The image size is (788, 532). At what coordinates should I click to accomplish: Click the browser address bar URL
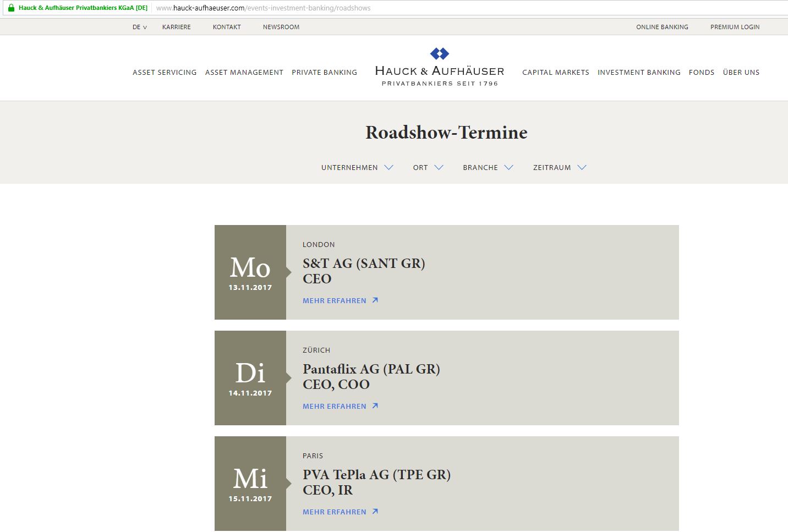pos(263,8)
